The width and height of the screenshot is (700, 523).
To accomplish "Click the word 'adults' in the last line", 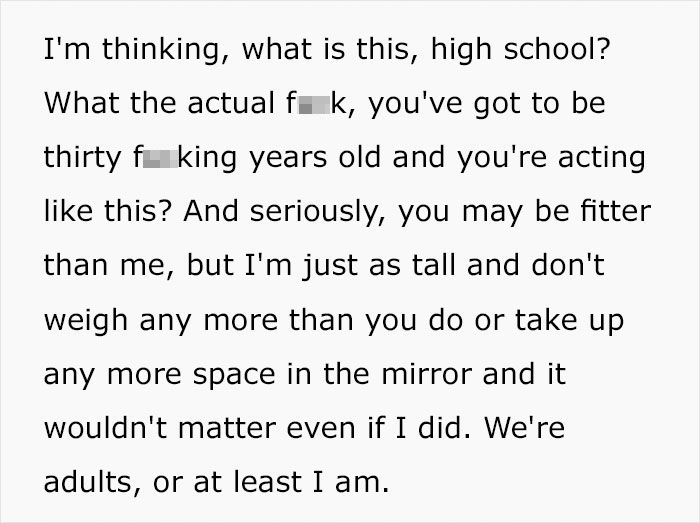I will [92, 482].
